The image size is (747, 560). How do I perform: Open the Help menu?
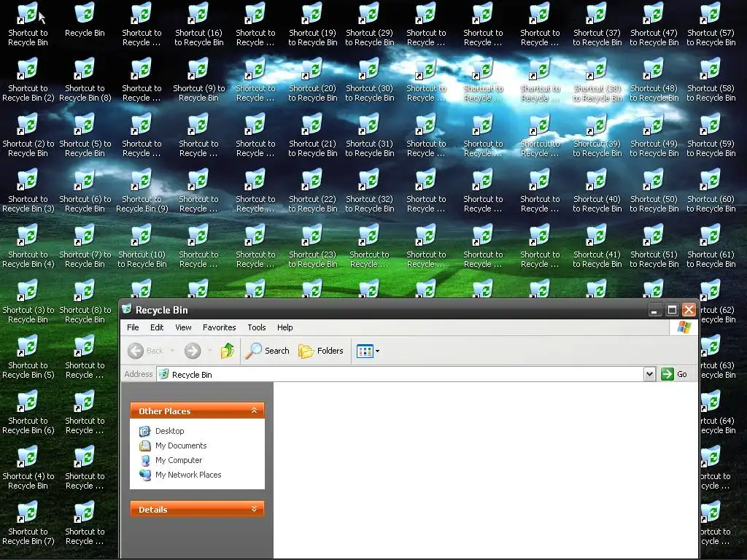(285, 327)
